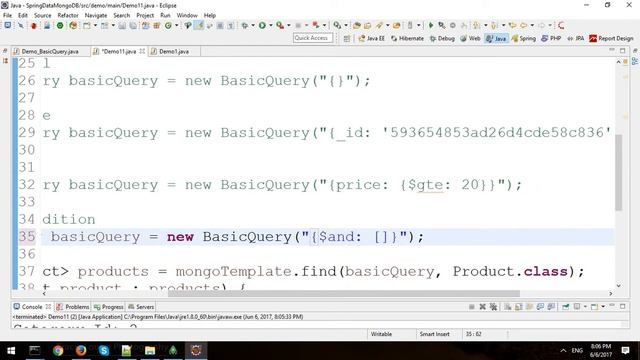Open the Refactor menu
Screen dimensions: 640x360
pos(68,15)
